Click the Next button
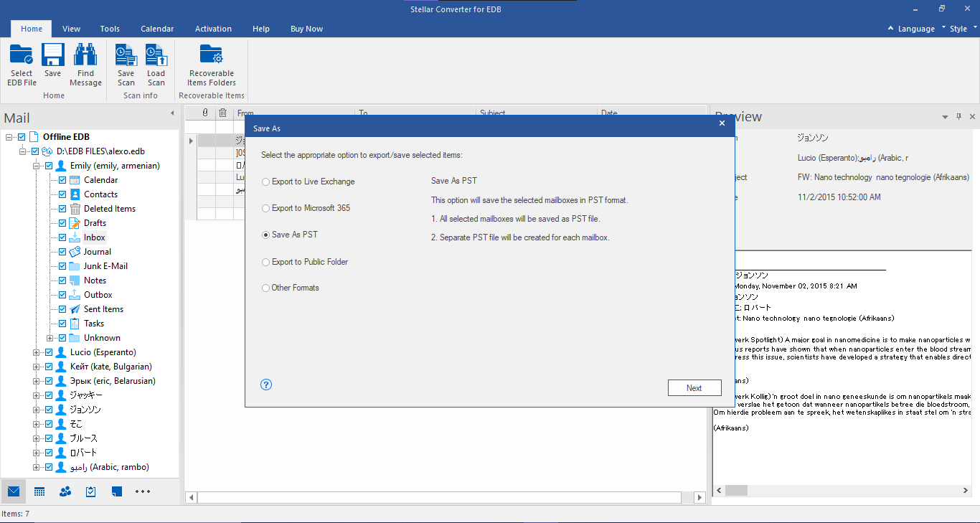This screenshot has height=523, width=980. pyautogui.click(x=694, y=387)
